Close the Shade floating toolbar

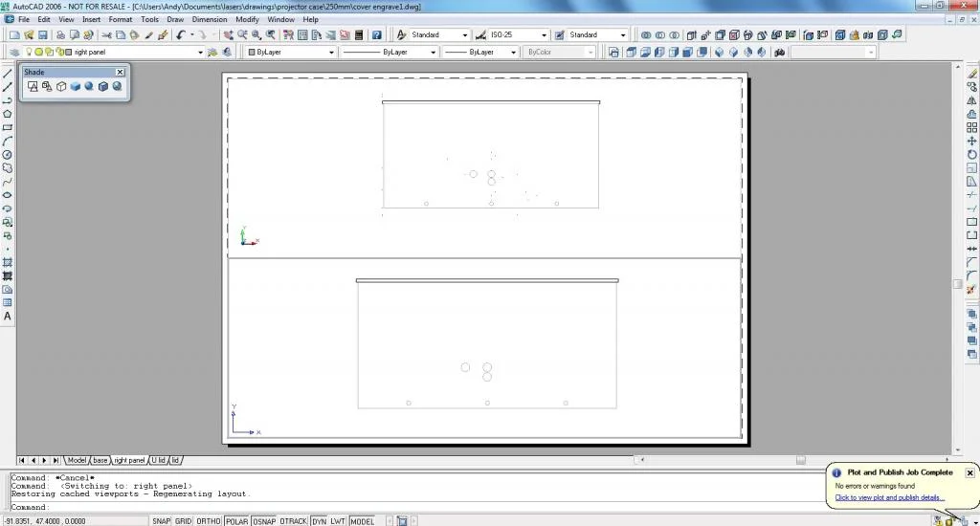(x=120, y=72)
